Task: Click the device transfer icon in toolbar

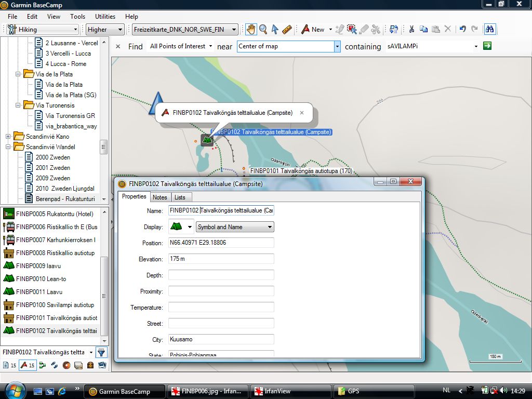Action: [394, 30]
